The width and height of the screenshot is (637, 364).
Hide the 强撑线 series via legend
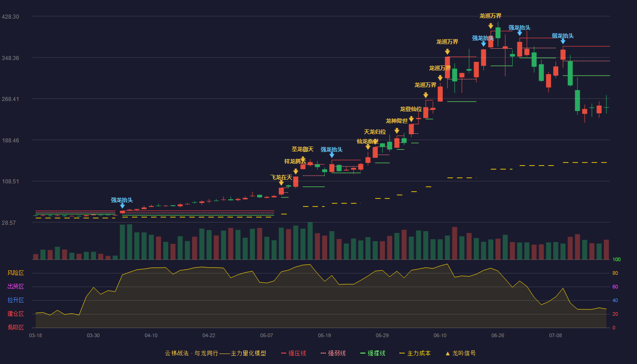(373, 353)
